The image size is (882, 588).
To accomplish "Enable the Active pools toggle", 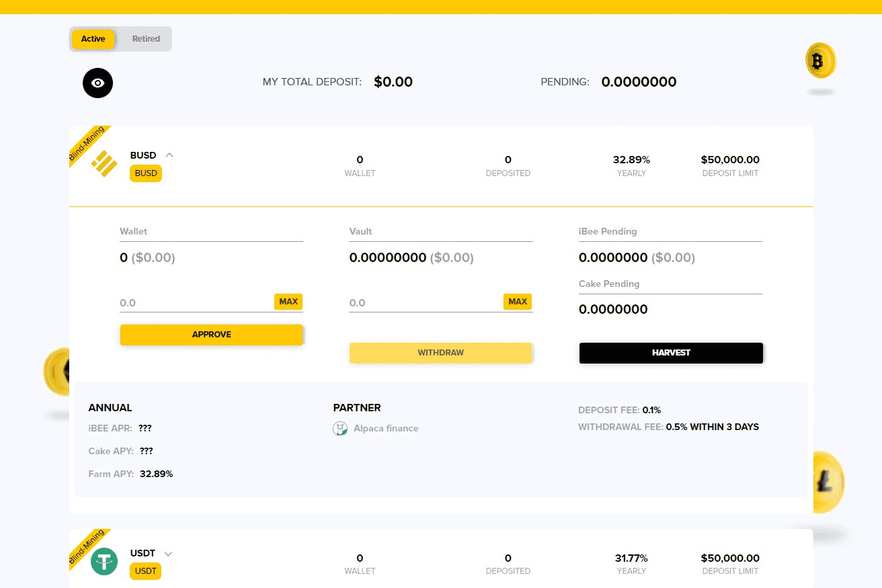I will (93, 38).
